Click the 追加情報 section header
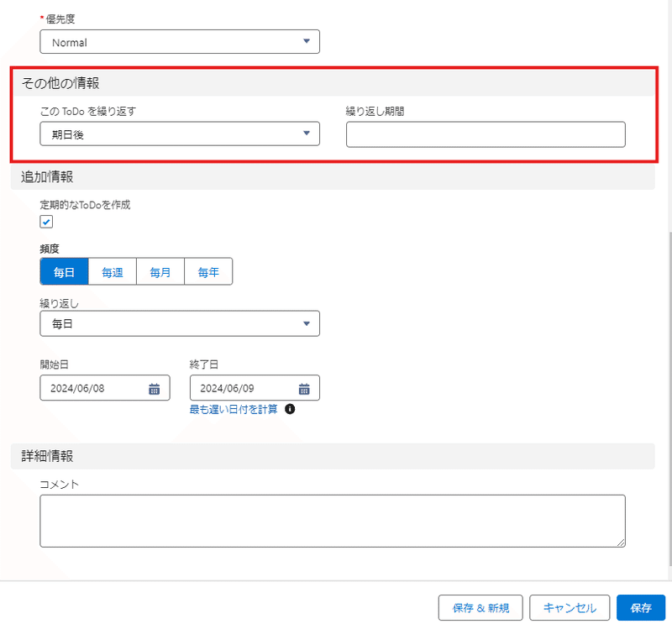The image size is (672, 624). click(333, 176)
